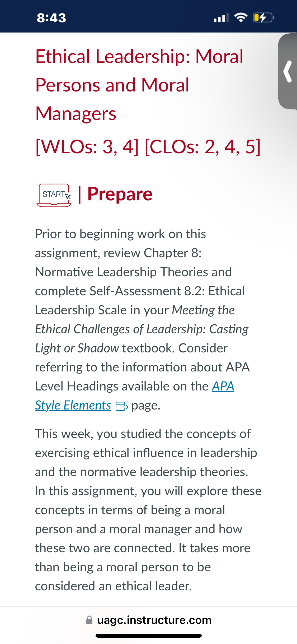The image size is (297, 644).
Task: Click the APA portion of the hyperlink
Action: coord(223,386)
